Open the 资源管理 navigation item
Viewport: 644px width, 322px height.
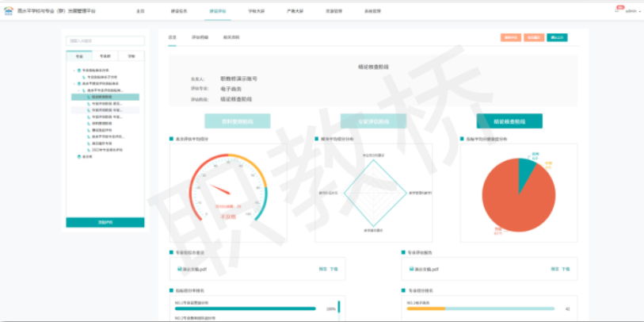point(334,12)
